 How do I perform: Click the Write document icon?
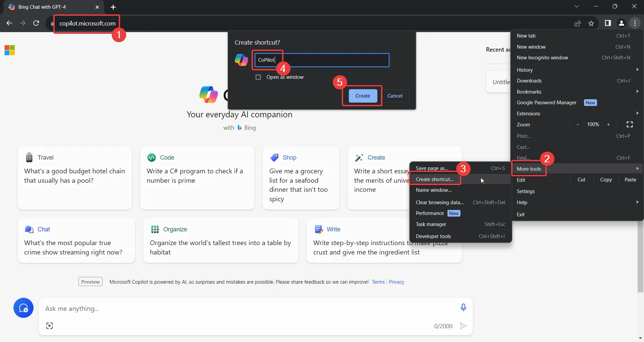pos(318,229)
